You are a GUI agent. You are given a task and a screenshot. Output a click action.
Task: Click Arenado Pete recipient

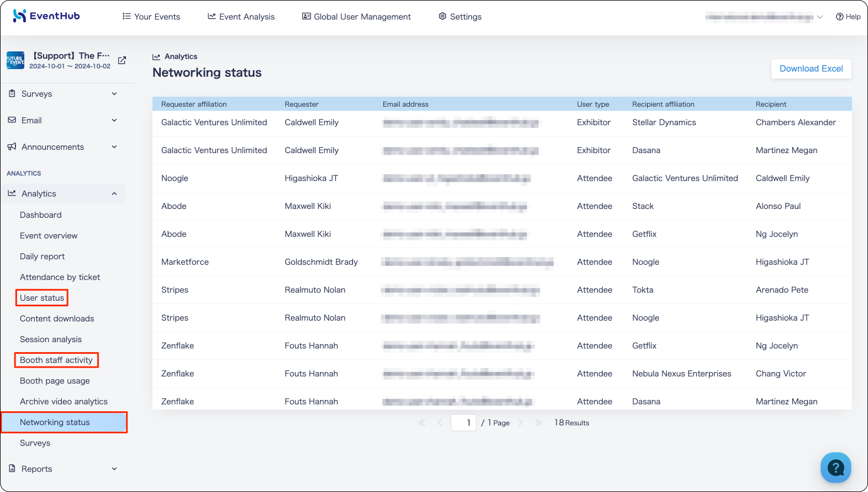[782, 290]
